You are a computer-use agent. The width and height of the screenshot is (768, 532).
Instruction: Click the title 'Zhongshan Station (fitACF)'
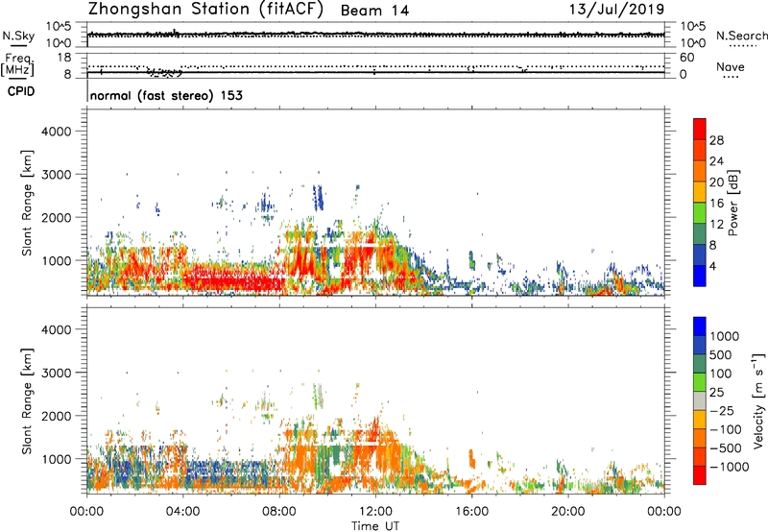[x=205, y=10]
